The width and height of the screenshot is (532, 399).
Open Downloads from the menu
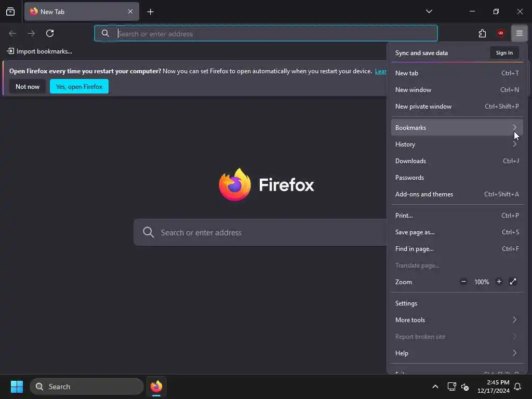point(457,161)
